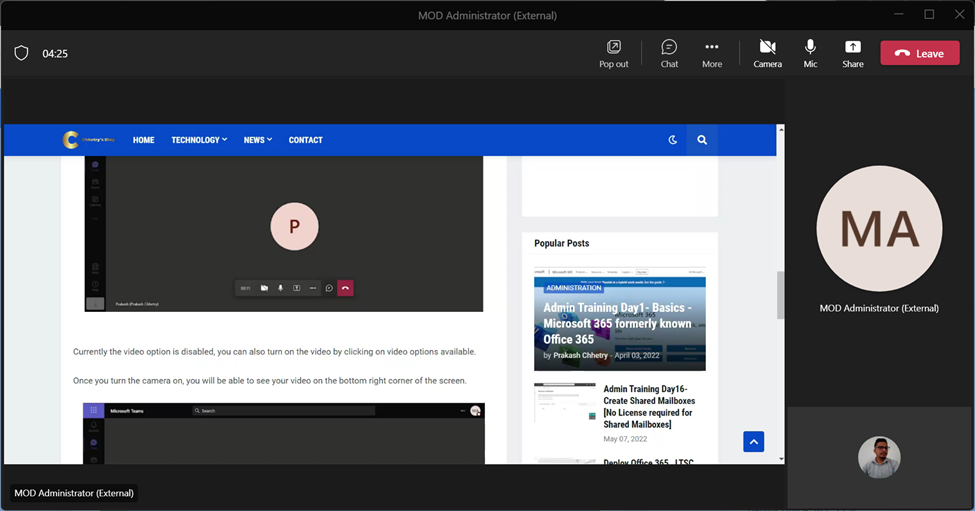This screenshot has height=511, width=975.
Task: Minimize the meeting window
Action: [899, 14]
